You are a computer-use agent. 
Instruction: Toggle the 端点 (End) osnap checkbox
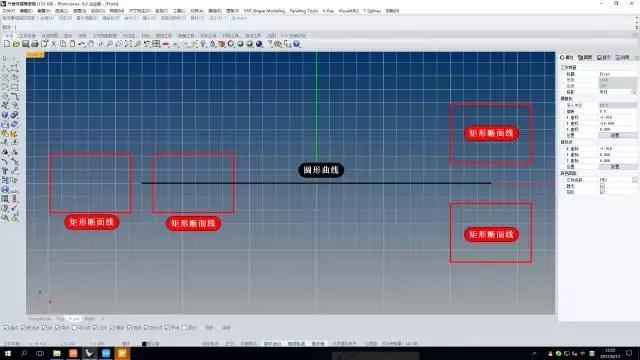tap(6, 327)
